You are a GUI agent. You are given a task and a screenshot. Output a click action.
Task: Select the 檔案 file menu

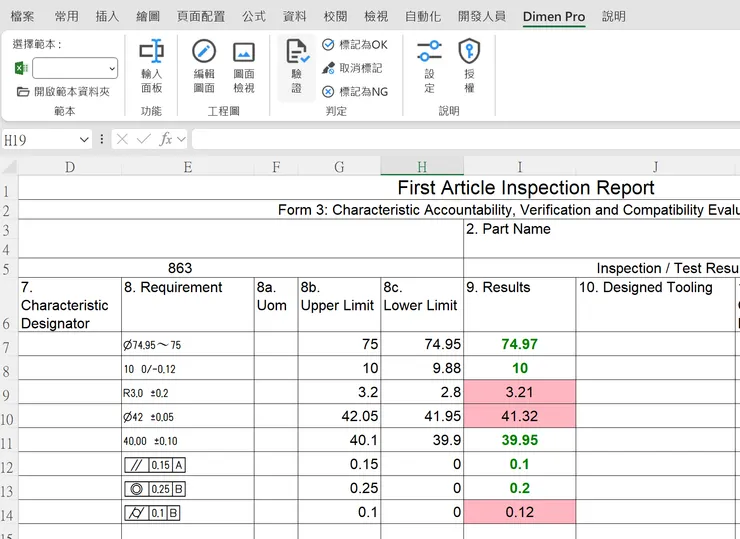click(22, 17)
